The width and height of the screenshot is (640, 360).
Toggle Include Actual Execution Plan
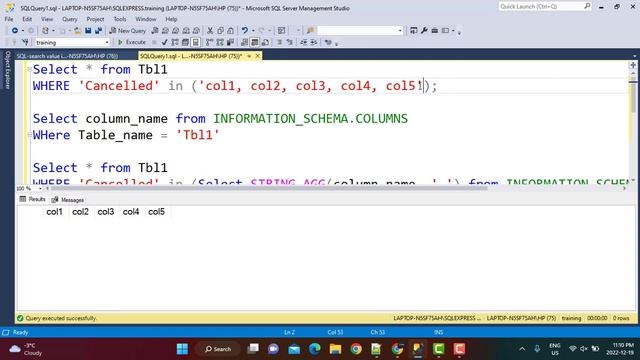pyautogui.click(x=209, y=42)
